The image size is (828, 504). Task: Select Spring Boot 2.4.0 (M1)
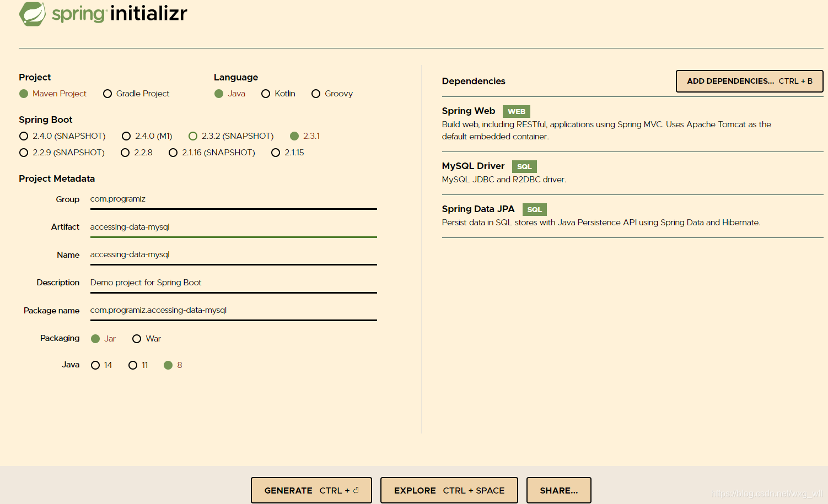pos(126,136)
